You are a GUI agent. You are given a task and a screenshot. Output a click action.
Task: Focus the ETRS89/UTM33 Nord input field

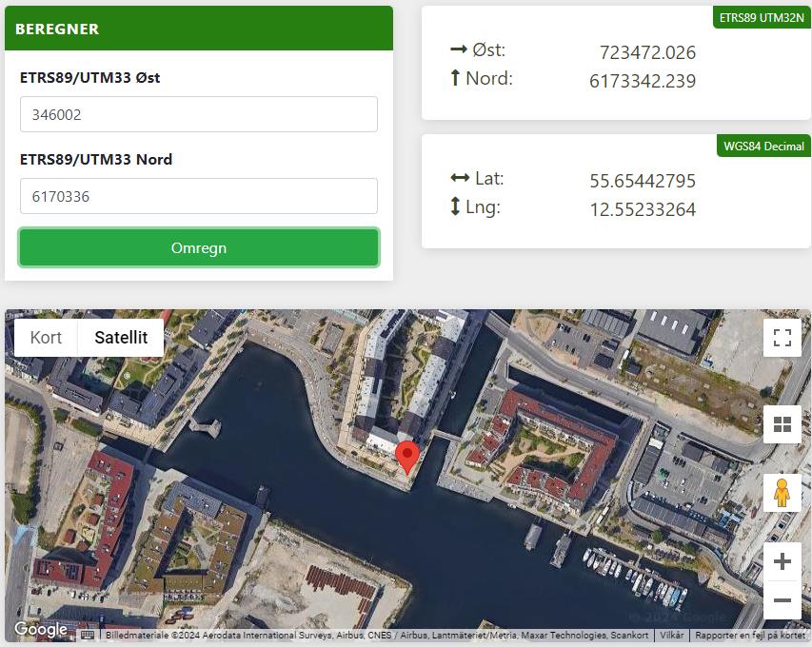tap(199, 196)
